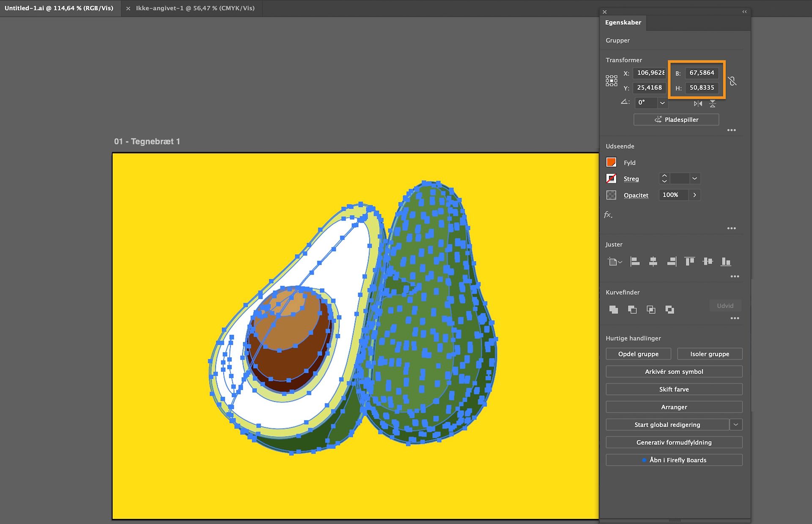
Task: Click the 100% opacity field
Action: (x=674, y=195)
